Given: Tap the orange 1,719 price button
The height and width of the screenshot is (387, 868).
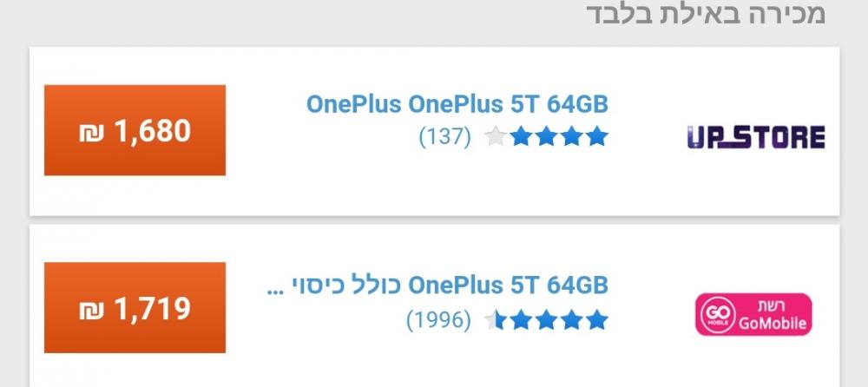Looking at the screenshot, I should tap(135, 307).
